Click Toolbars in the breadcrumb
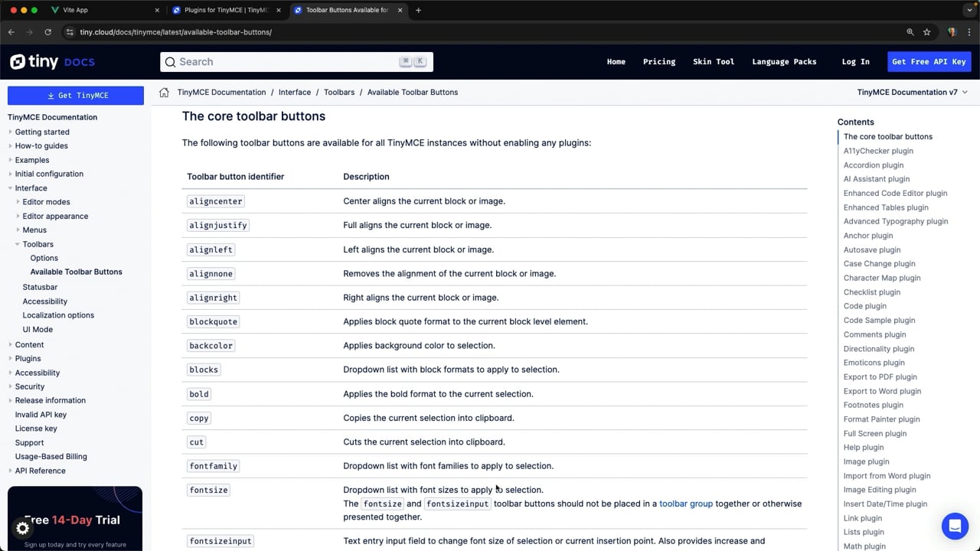This screenshot has height=551, width=980. click(x=339, y=93)
